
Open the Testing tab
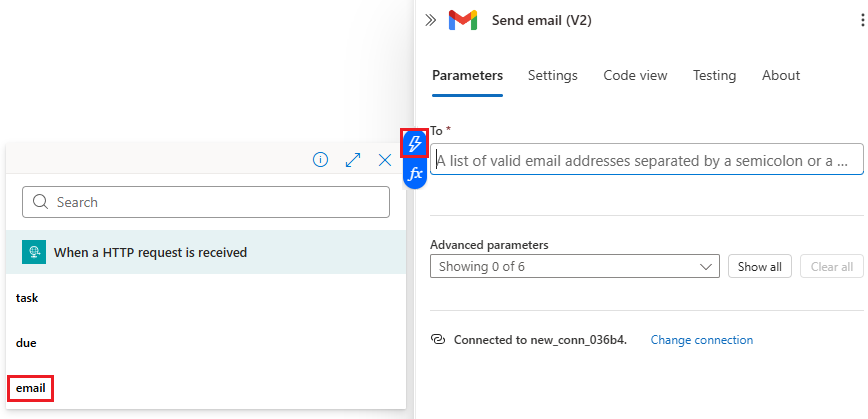click(x=714, y=75)
